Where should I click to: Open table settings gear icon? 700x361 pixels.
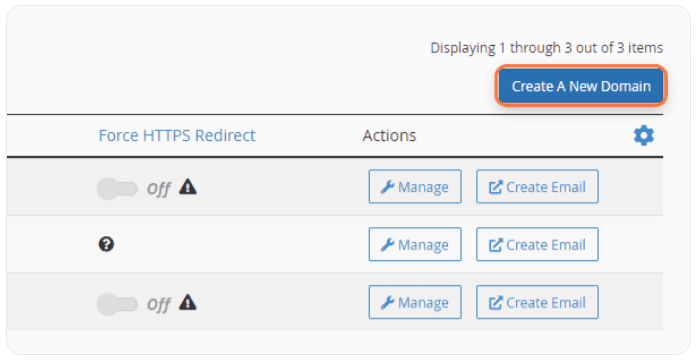click(x=644, y=135)
